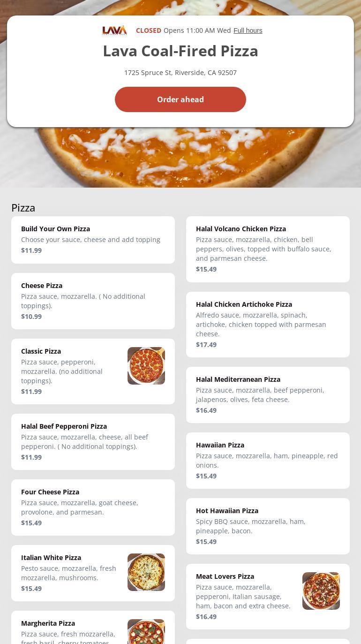Select Build Your Own Pizza item
Image resolution: width=361 pixels, height=644 pixels.
93,240
